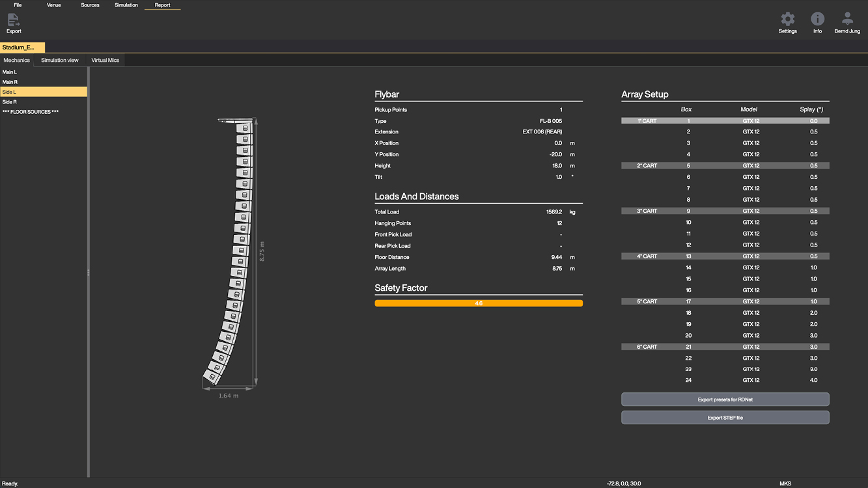
Task: Click the Export STEP file button
Action: tap(725, 418)
